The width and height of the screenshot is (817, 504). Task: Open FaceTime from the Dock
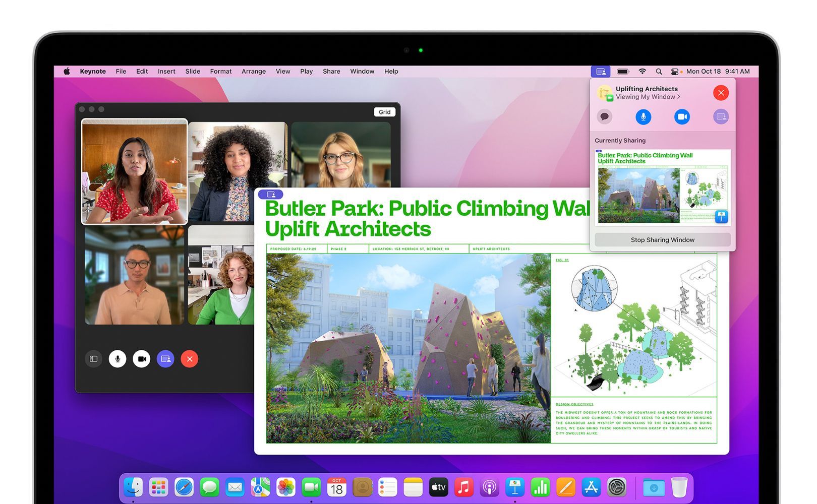(311, 487)
